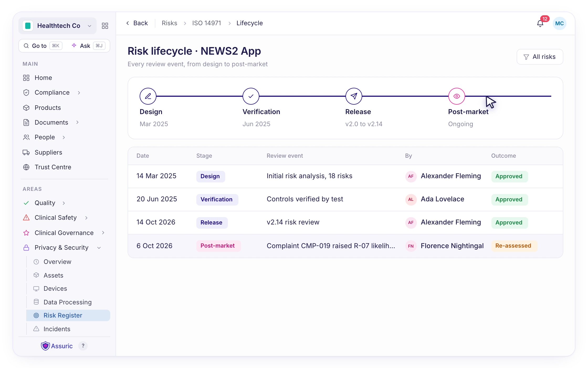This screenshot has height=368, width=588.
Task: Click the Back button
Action: 137,23
